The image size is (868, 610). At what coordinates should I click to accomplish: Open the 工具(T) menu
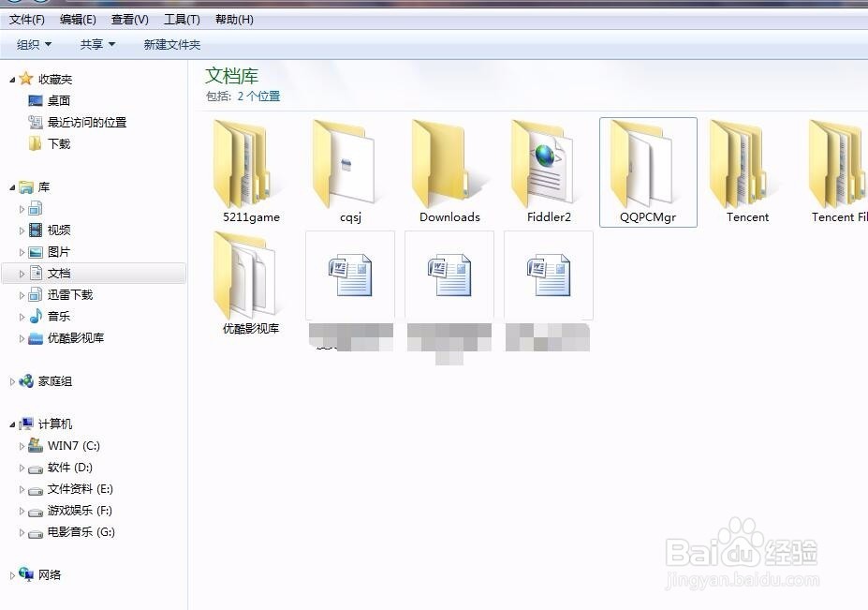point(182,20)
